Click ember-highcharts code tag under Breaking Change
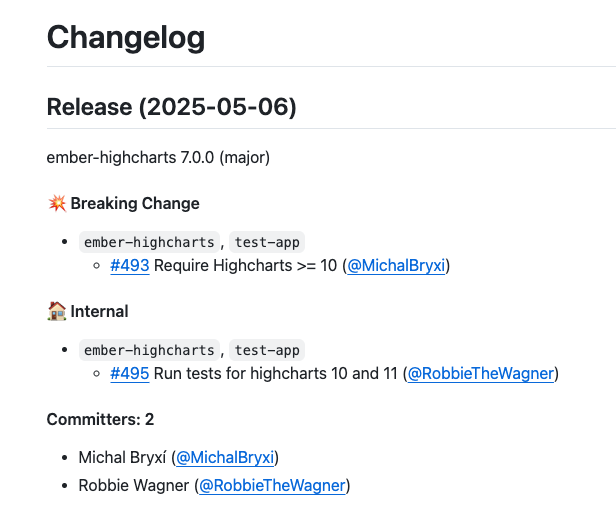The image size is (616, 513). coord(149,242)
